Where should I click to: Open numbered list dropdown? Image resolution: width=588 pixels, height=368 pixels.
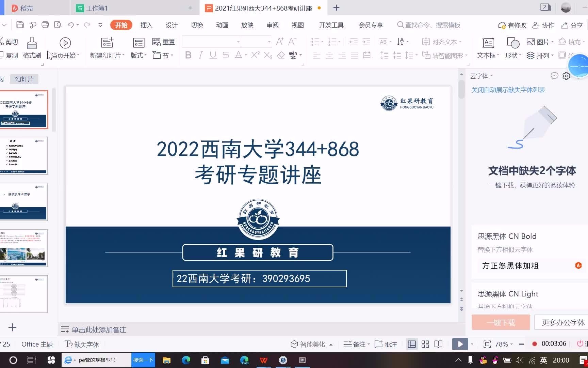click(x=339, y=42)
